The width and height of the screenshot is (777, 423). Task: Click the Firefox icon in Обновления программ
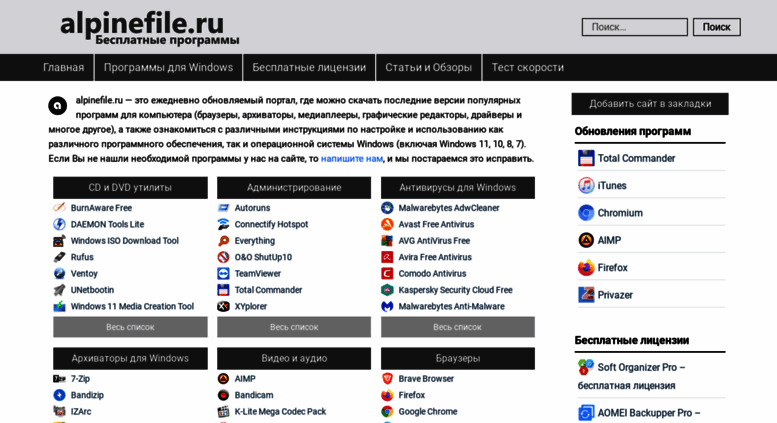click(x=586, y=267)
